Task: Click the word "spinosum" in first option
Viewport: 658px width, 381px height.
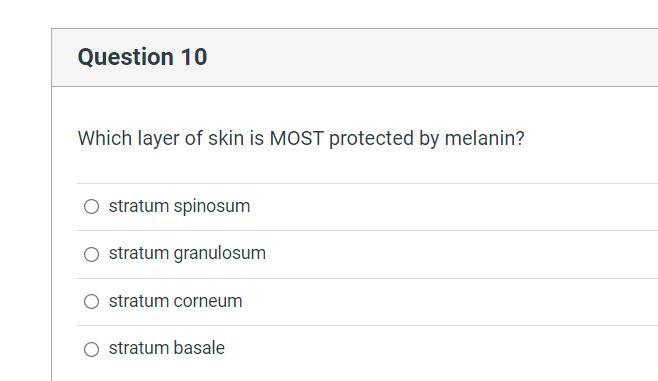Action: point(212,207)
